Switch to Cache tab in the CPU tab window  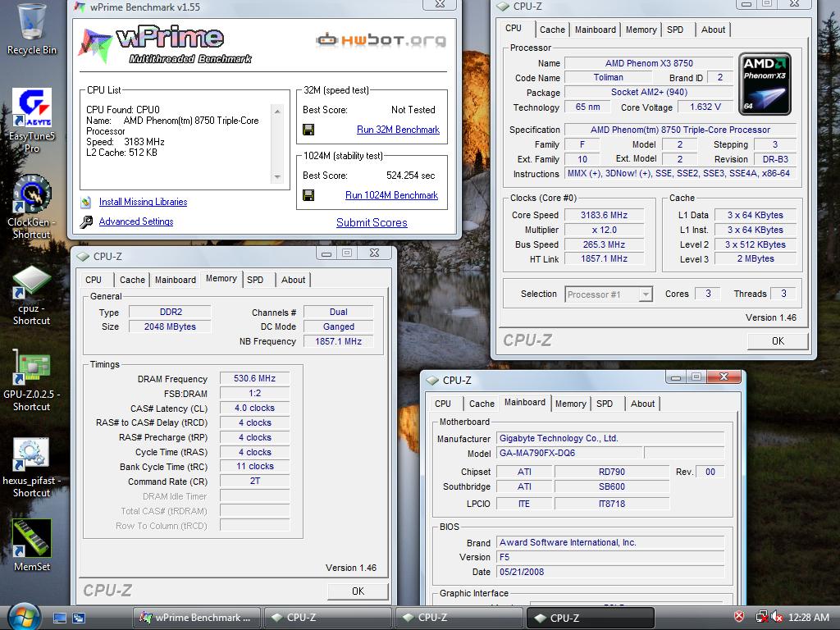click(552, 30)
